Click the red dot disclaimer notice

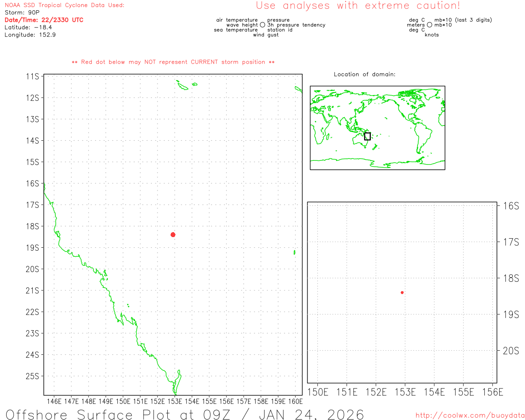click(x=173, y=62)
